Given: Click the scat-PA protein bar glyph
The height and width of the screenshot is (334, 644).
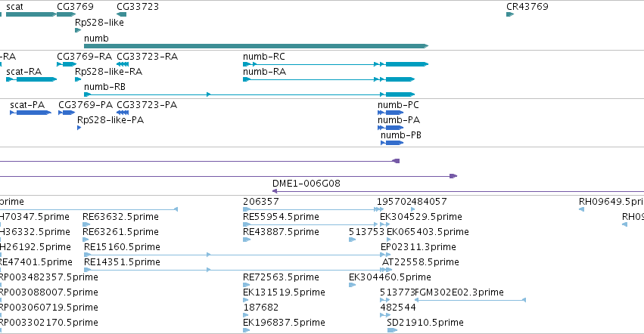Looking at the screenshot, I should coord(31,113).
